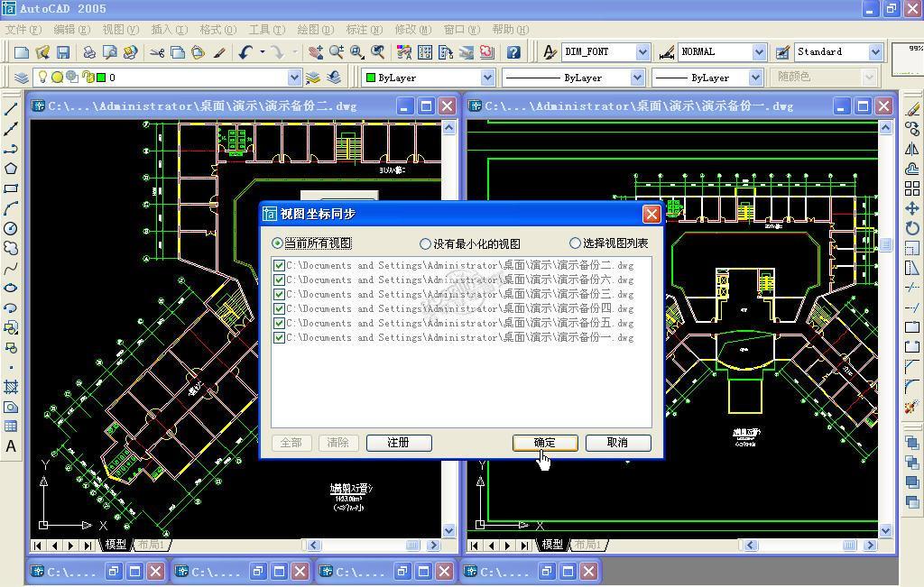Open the 插入(I) menu

click(169, 30)
